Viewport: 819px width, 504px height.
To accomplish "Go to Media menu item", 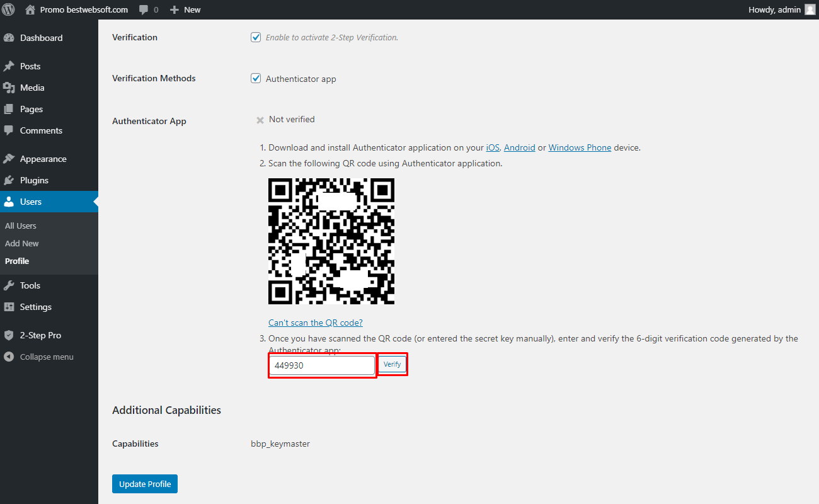I will 49,88.
